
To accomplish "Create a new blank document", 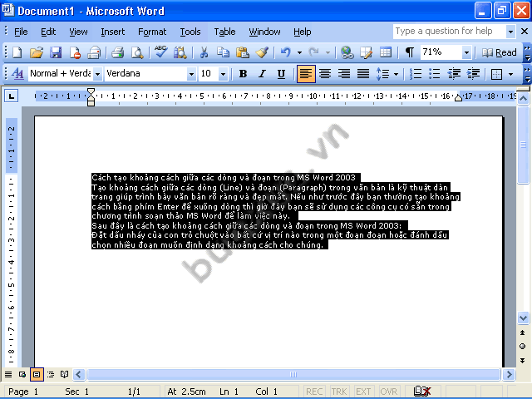I will click(x=17, y=52).
